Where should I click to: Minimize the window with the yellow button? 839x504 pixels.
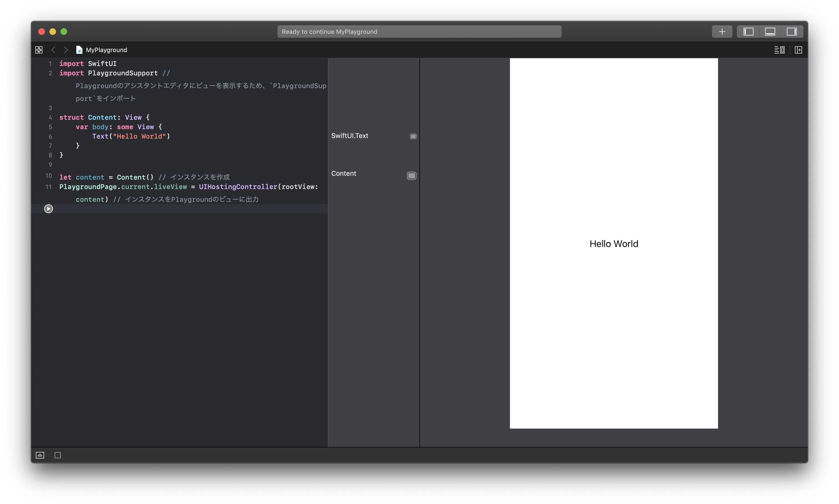click(53, 32)
